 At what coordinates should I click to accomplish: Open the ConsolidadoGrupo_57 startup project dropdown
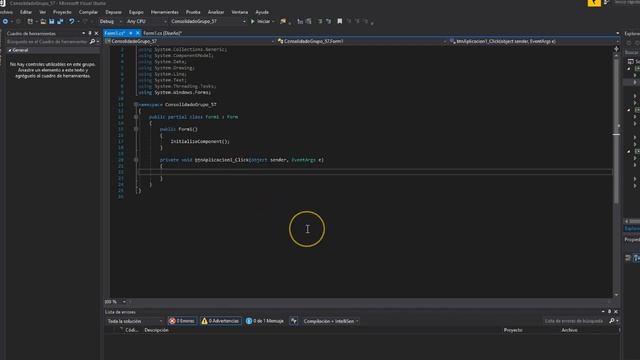[208, 21]
